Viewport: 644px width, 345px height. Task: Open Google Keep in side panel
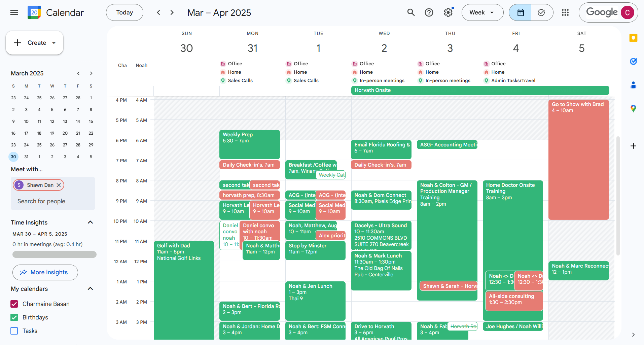coord(633,38)
